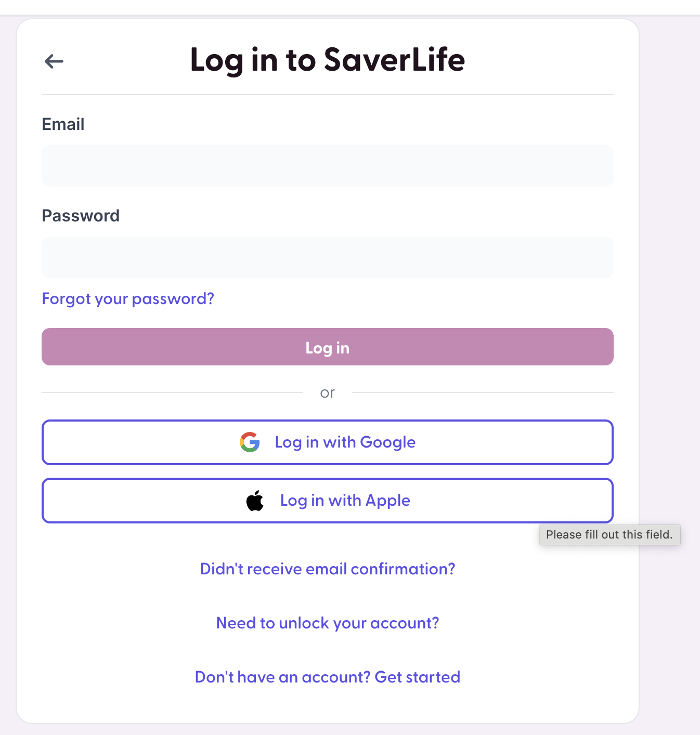Click 'Don't have an account? Get started'
The height and width of the screenshot is (735, 700).
[x=328, y=677]
